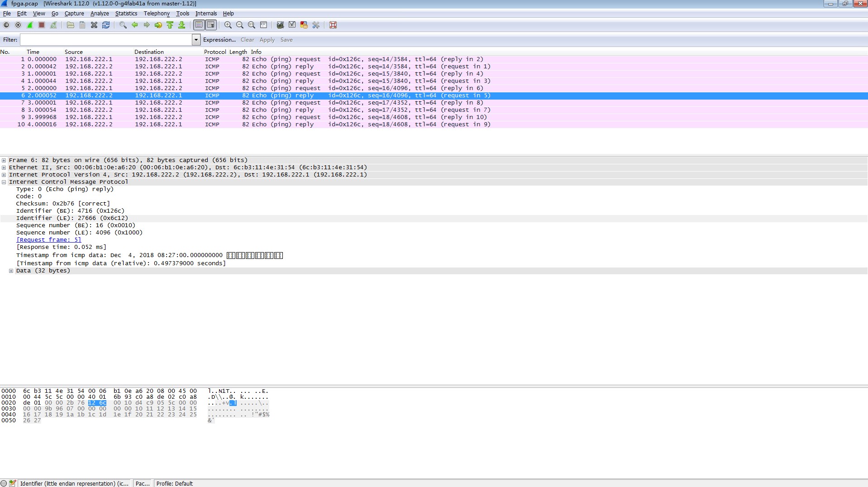Toggle colorize packet list

199,25
